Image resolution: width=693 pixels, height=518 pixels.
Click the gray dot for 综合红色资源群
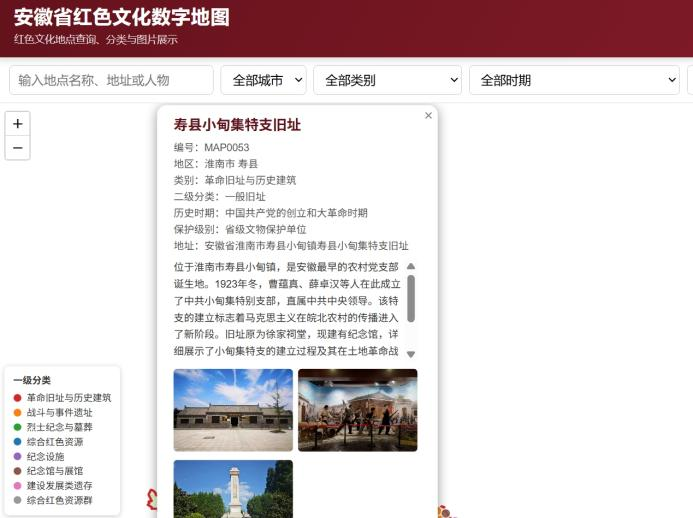pyautogui.click(x=18, y=500)
